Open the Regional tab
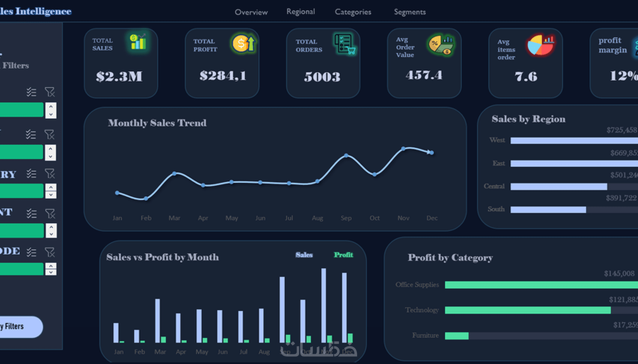 pyautogui.click(x=301, y=12)
